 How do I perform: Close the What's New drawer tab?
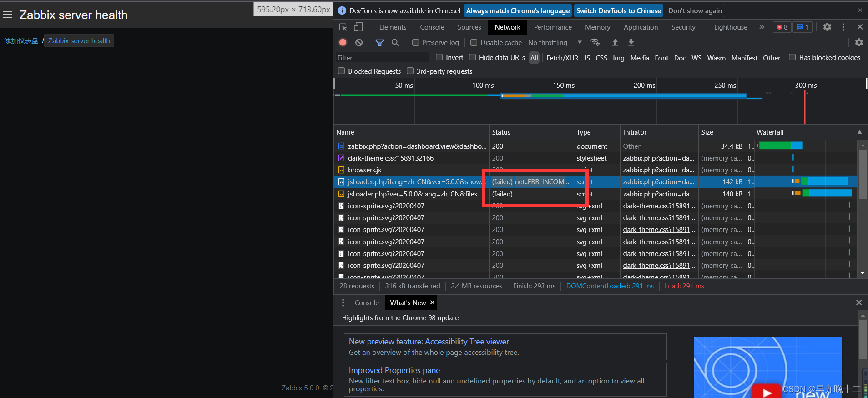pyautogui.click(x=432, y=302)
